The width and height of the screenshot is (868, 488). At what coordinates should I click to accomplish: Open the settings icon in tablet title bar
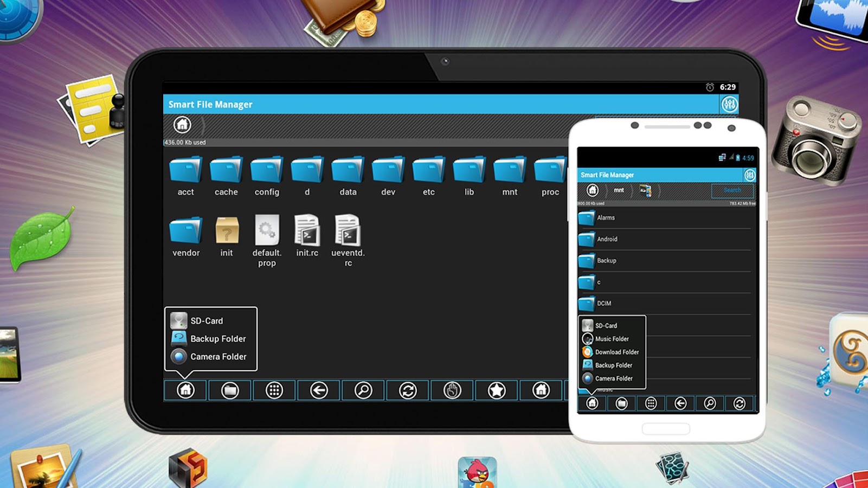[729, 104]
